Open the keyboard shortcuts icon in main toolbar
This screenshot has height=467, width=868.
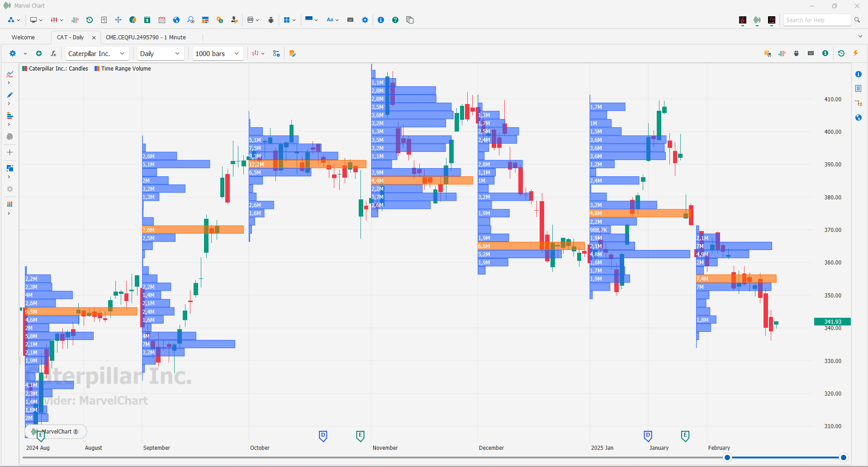(350, 20)
